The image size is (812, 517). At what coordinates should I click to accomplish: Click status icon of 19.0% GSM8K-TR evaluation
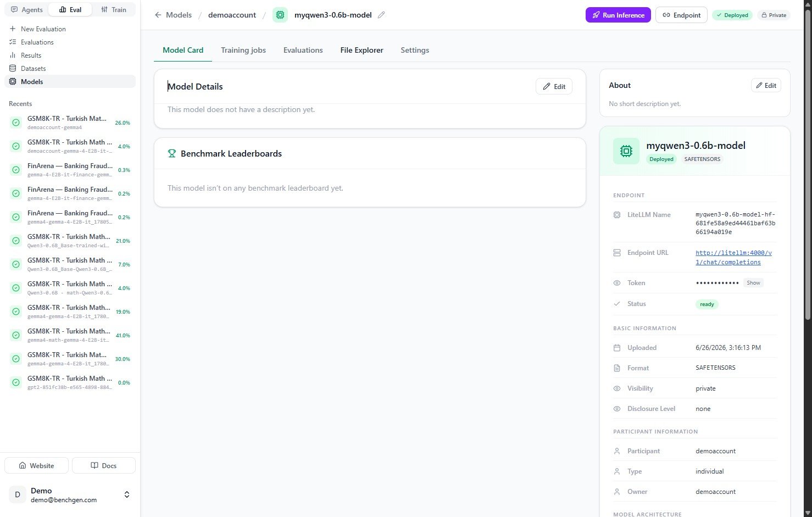[x=16, y=312]
